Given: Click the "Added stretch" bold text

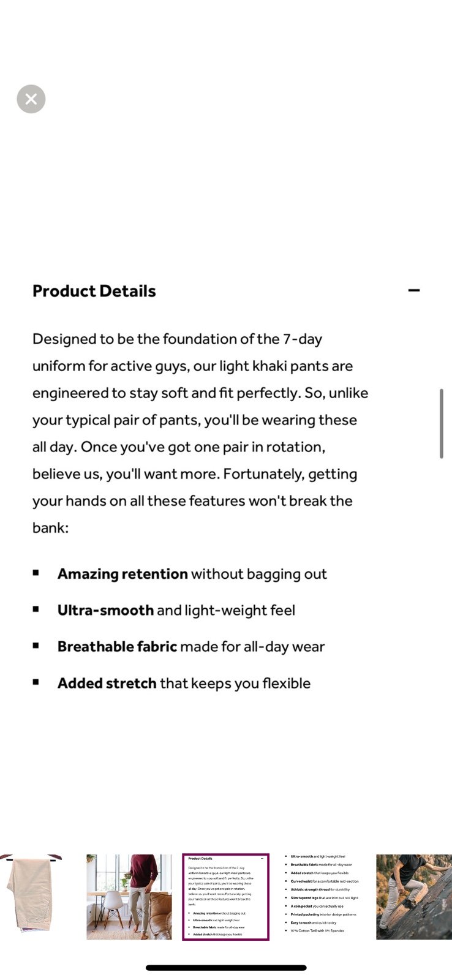Looking at the screenshot, I should pyautogui.click(x=107, y=683).
